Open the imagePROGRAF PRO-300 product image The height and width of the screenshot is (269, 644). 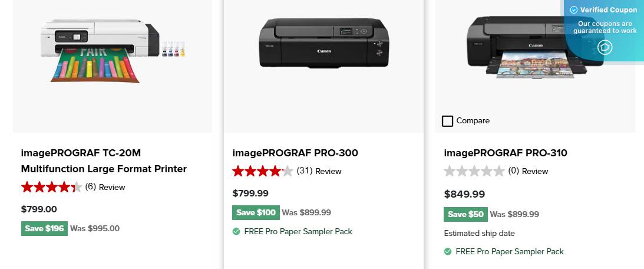pyautogui.click(x=323, y=44)
